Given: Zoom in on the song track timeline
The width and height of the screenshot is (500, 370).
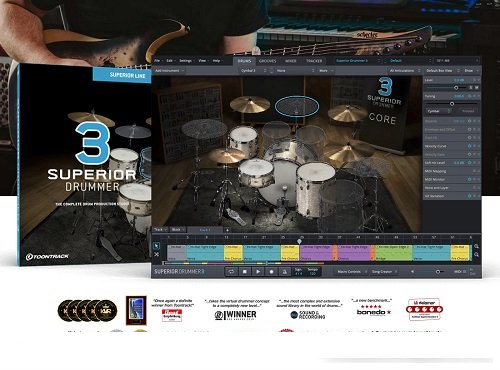Looking at the screenshot, I should [x=477, y=246].
